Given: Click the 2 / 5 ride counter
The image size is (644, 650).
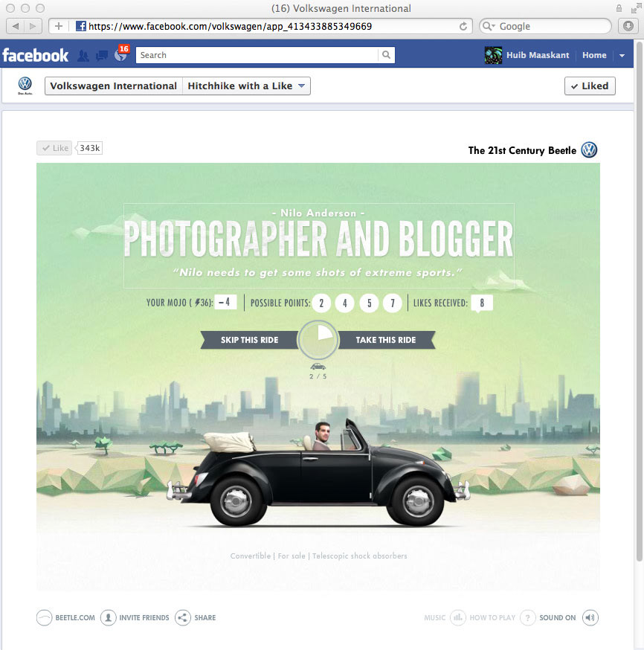Looking at the screenshot, I should point(318,376).
